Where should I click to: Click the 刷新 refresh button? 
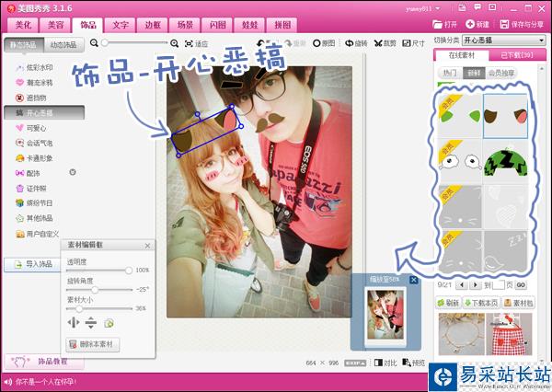(448, 303)
